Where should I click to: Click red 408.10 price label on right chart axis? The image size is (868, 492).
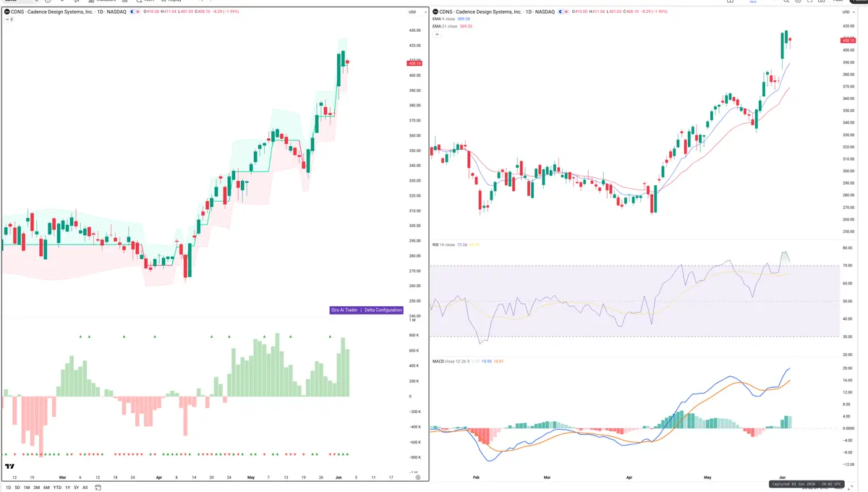(x=848, y=40)
